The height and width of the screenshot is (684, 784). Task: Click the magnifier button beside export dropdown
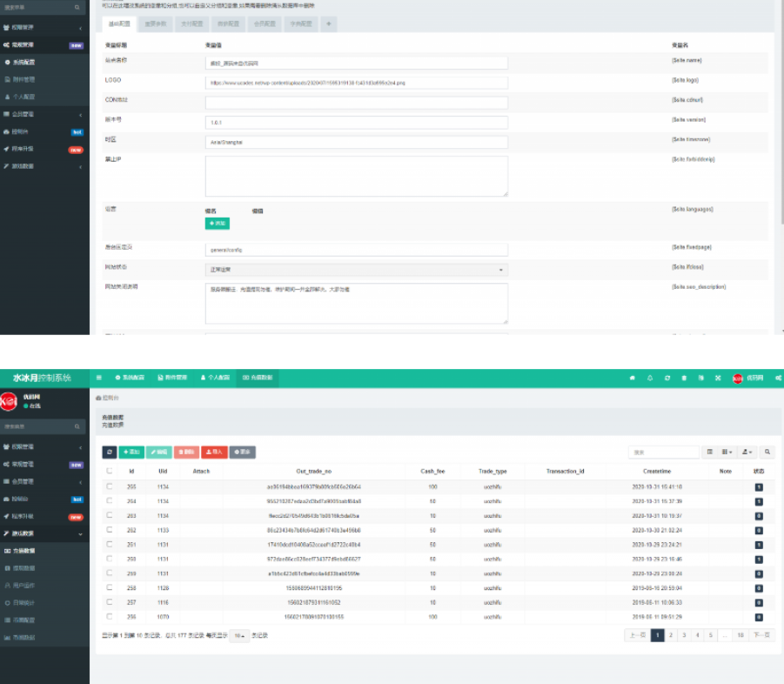pos(767,452)
